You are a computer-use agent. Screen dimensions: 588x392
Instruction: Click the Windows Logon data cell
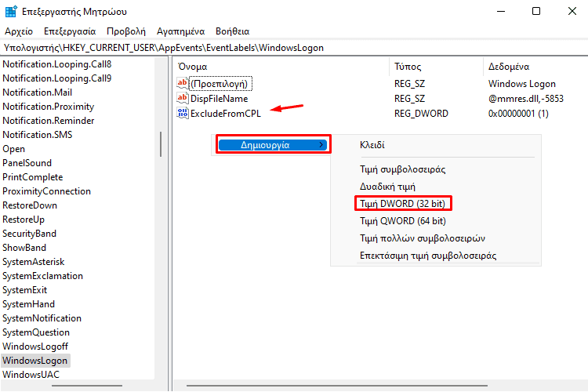point(521,84)
